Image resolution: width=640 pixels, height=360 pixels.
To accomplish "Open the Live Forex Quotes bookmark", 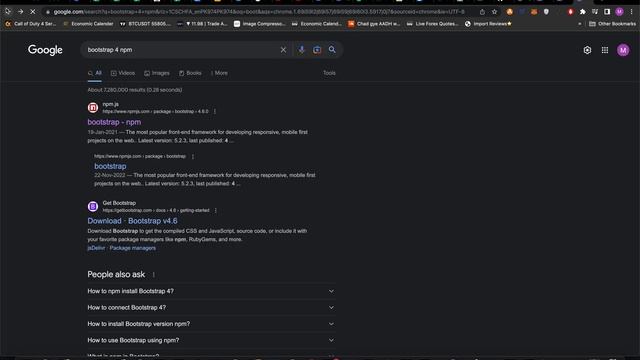I will coord(432,24).
